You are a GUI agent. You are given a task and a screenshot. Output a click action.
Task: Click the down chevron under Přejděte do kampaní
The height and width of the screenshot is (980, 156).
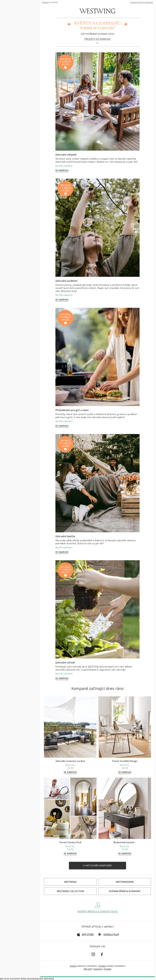[97, 43]
